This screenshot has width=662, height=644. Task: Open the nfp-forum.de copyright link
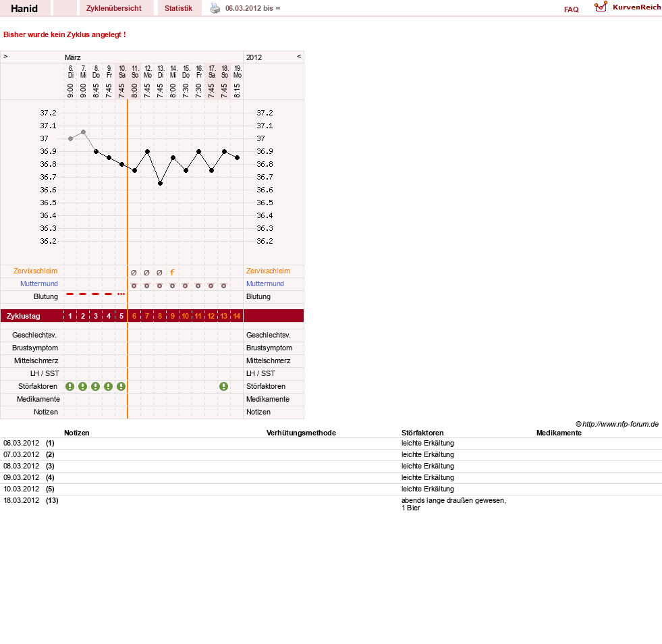pyautogui.click(x=617, y=424)
